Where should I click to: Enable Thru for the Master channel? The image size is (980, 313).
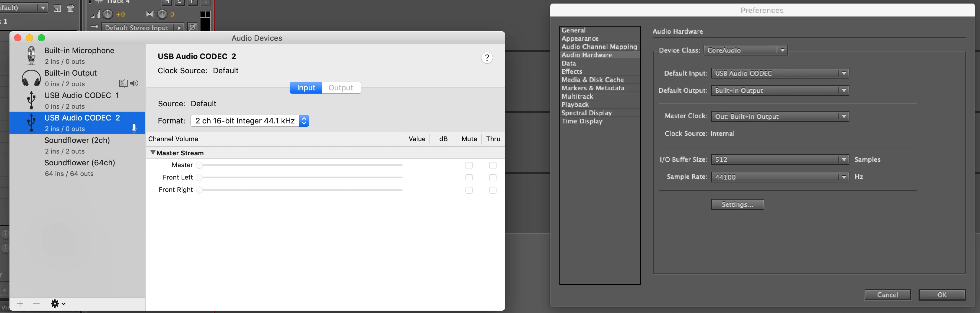point(493,165)
